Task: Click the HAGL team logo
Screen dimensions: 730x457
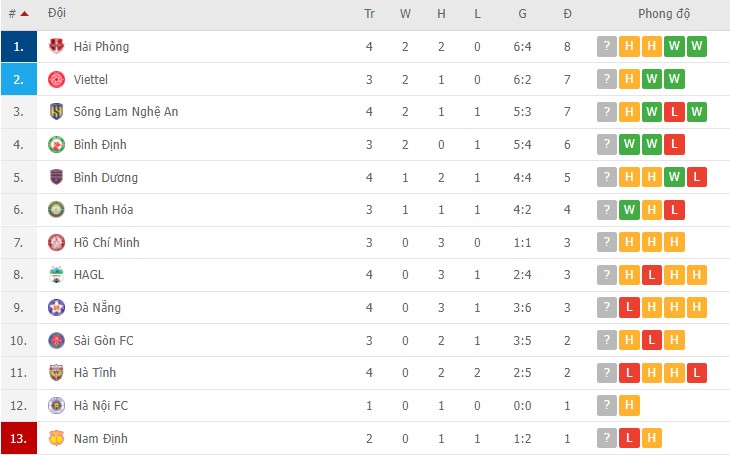Action: tap(56, 275)
